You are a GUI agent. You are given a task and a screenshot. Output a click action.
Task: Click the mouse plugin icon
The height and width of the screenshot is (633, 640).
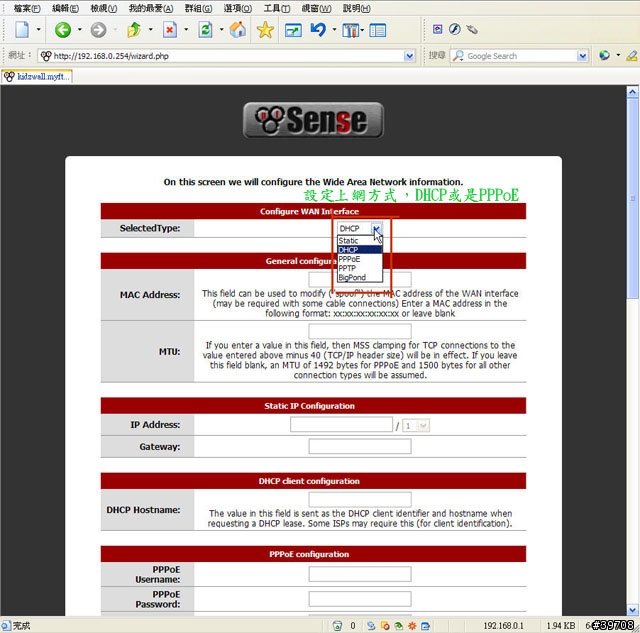click(x=472, y=29)
